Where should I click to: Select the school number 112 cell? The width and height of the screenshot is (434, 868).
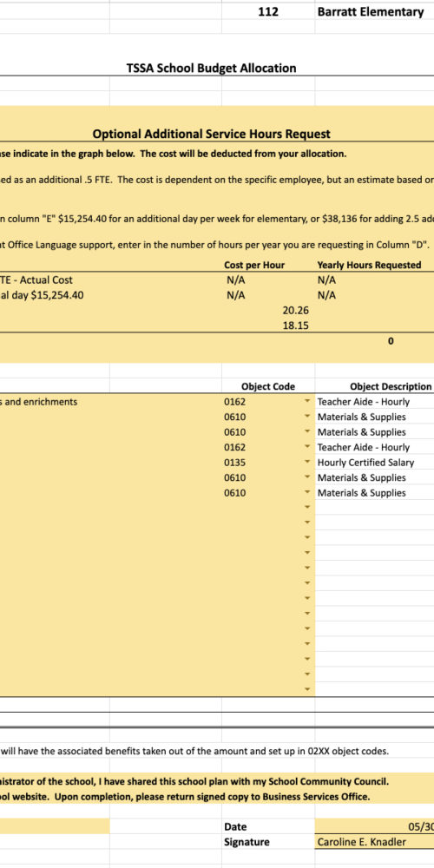pyautogui.click(x=268, y=11)
